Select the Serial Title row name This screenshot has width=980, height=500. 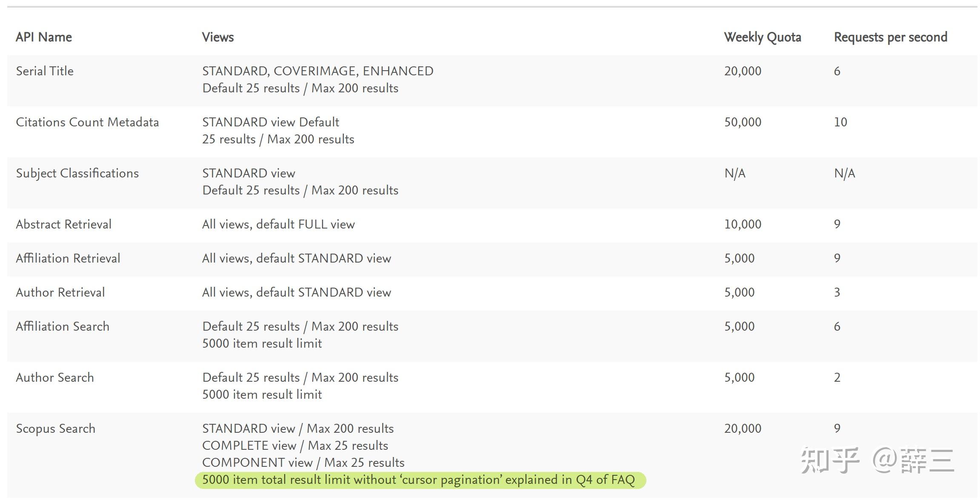45,71
